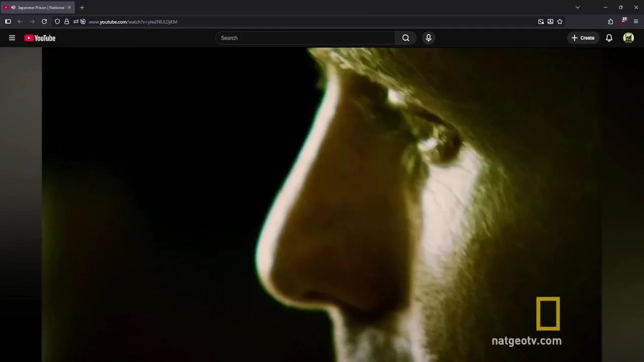
Task: Open the extensions puzzle-piece menu
Action: (610, 22)
